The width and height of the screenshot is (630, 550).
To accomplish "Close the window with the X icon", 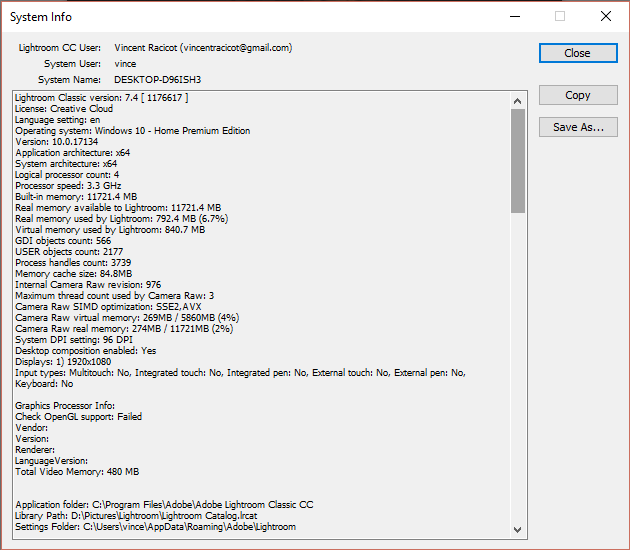I will 605,16.
